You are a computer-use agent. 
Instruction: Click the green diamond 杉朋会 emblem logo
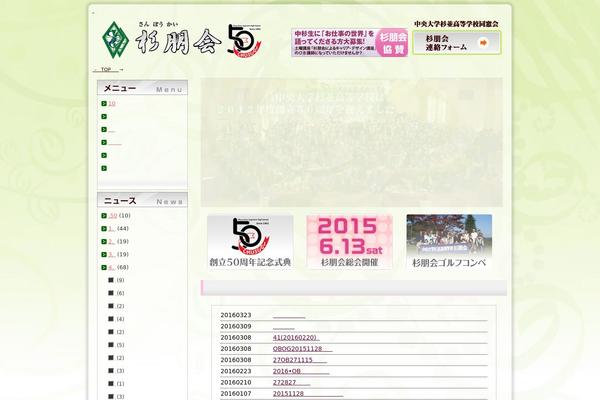coord(116,40)
